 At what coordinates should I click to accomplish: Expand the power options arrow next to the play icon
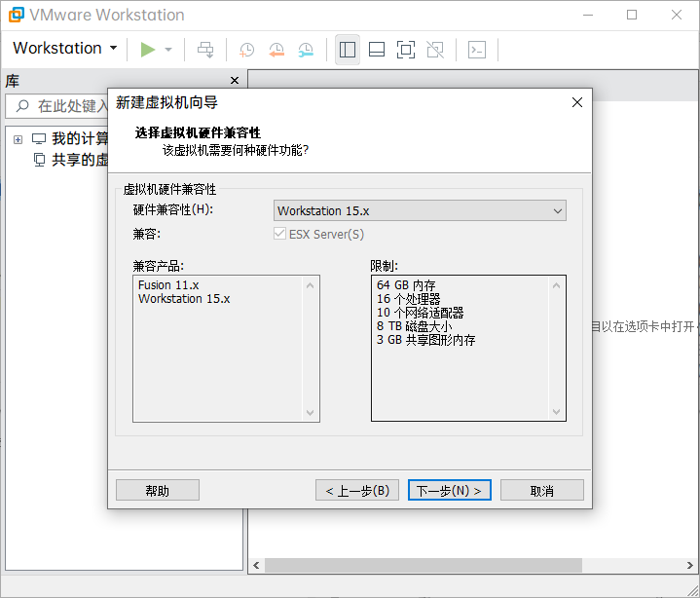[x=168, y=49]
